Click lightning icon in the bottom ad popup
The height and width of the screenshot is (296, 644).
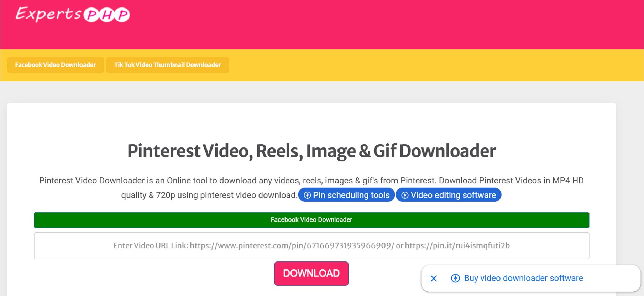(455, 278)
